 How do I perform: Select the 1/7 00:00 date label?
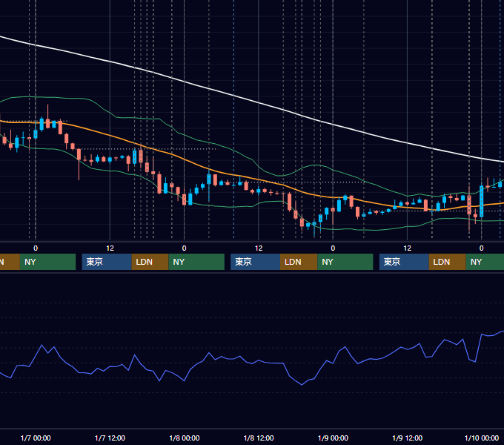click(x=36, y=438)
